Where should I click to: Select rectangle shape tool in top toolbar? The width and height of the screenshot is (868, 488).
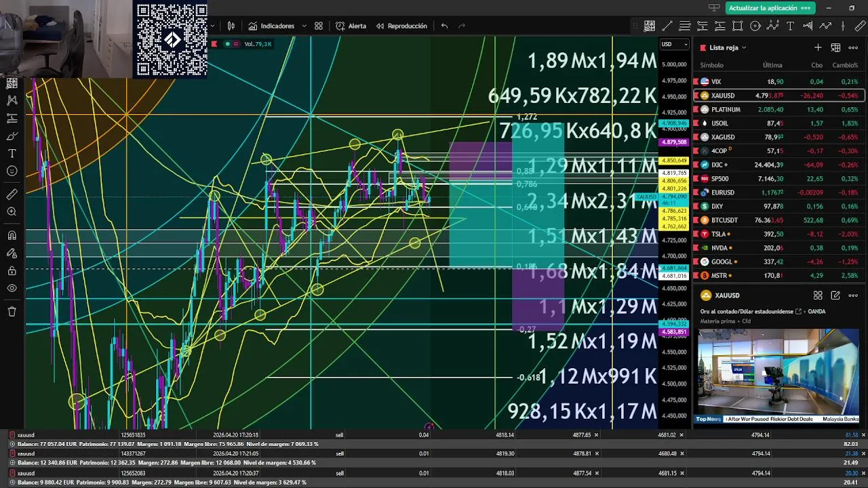click(x=738, y=26)
